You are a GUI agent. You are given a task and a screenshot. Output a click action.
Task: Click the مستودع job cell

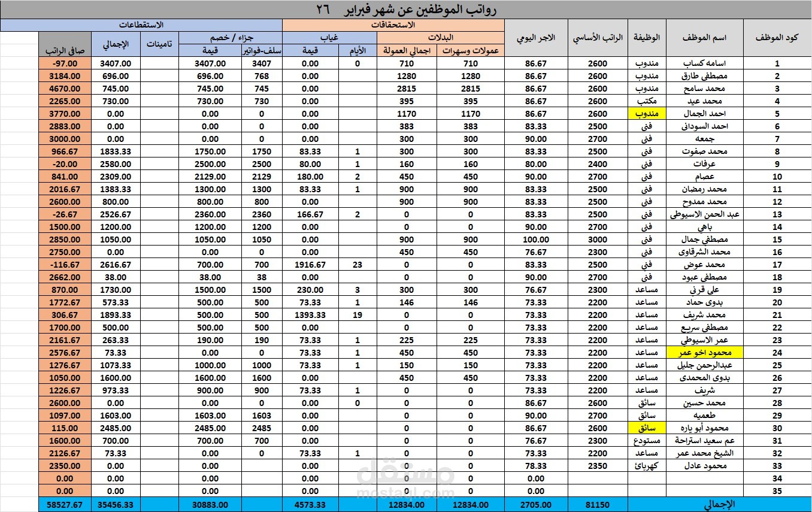(646, 441)
